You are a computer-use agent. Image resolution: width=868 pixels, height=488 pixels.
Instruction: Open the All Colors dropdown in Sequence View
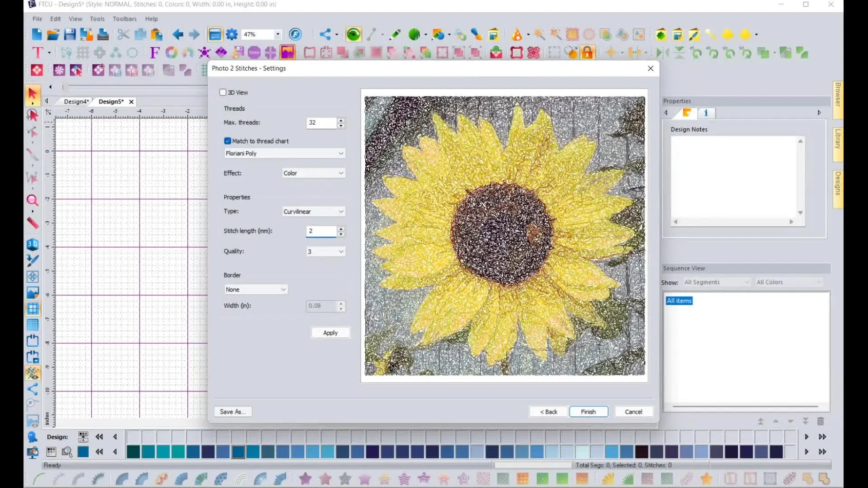pos(789,282)
